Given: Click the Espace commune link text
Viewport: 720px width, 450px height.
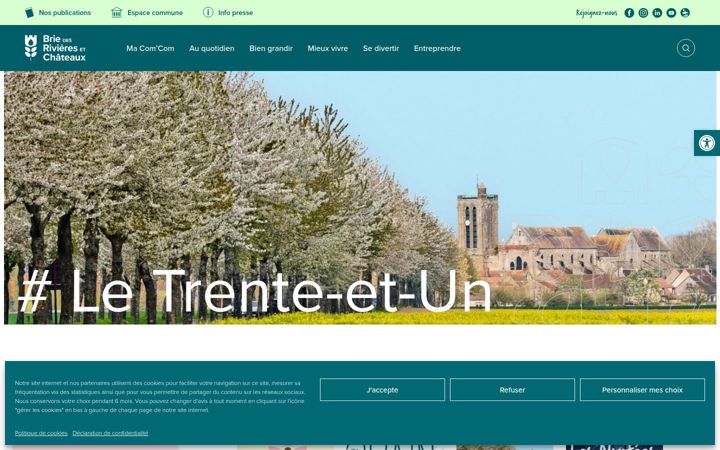Looking at the screenshot, I should (155, 13).
